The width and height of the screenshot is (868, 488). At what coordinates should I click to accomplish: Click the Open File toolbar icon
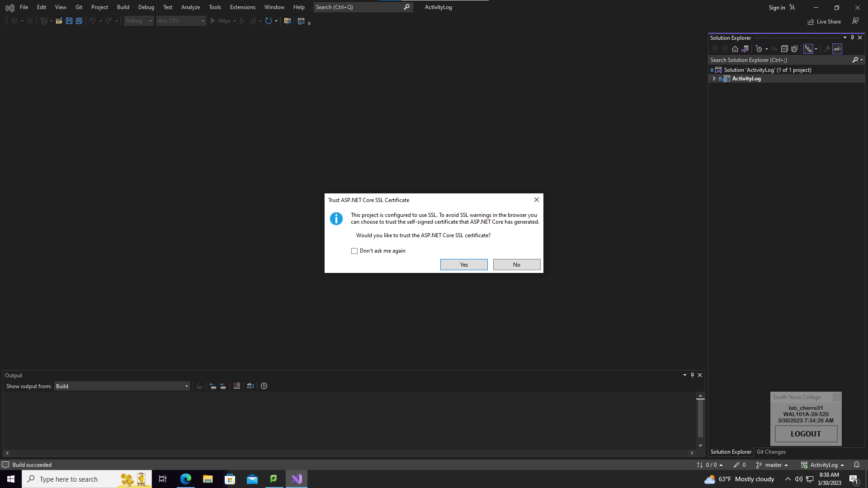pyautogui.click(x=59, y=21)
